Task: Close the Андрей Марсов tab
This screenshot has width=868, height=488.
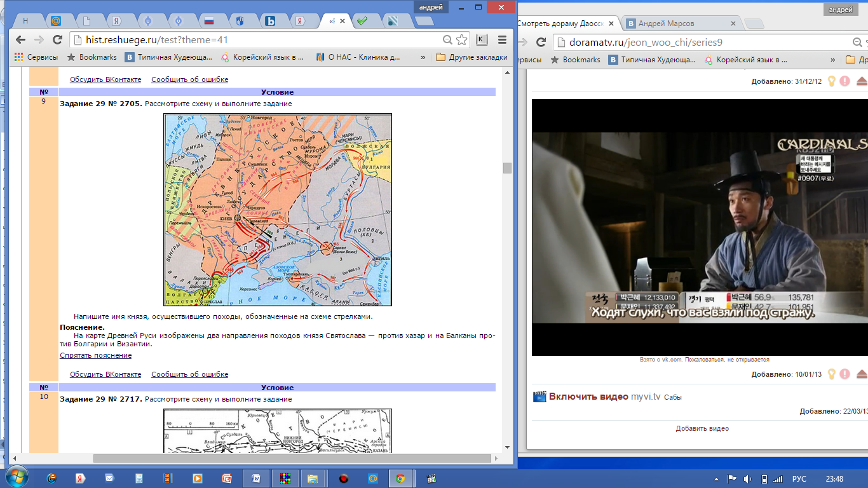Action: [x=732, y=24]
